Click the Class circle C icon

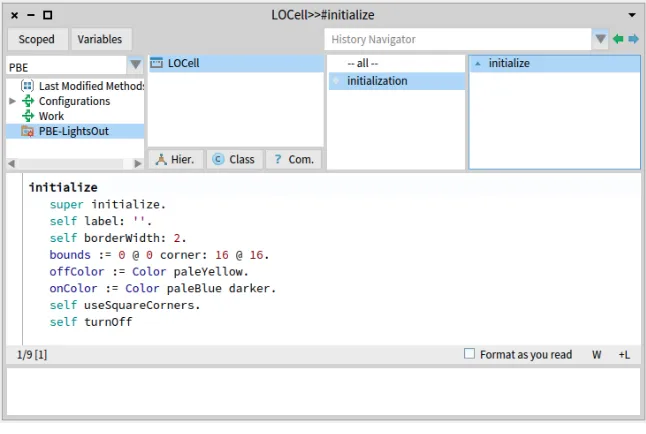(x=218, y=159)
